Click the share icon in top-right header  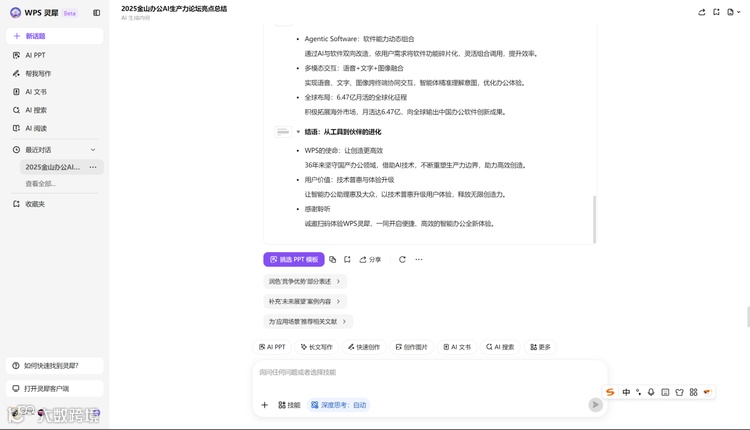(702, 12)
